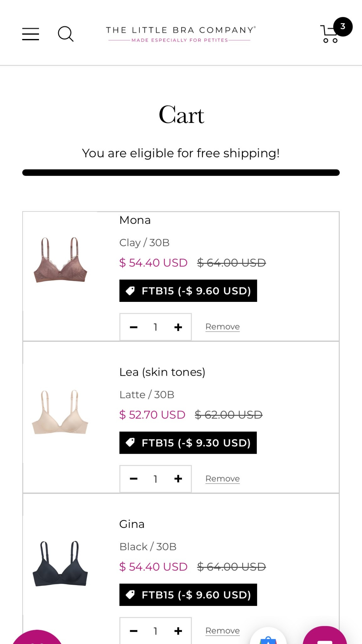This screenshot has height=644, width=362.
Task: Click the Mona quantity input field
Action: tap(155, 327)
